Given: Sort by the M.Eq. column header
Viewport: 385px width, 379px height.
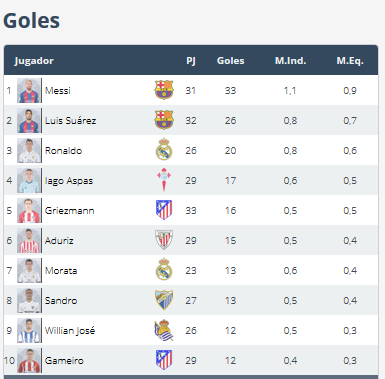Looking at the screenshot, I should (x=350, y=61).
